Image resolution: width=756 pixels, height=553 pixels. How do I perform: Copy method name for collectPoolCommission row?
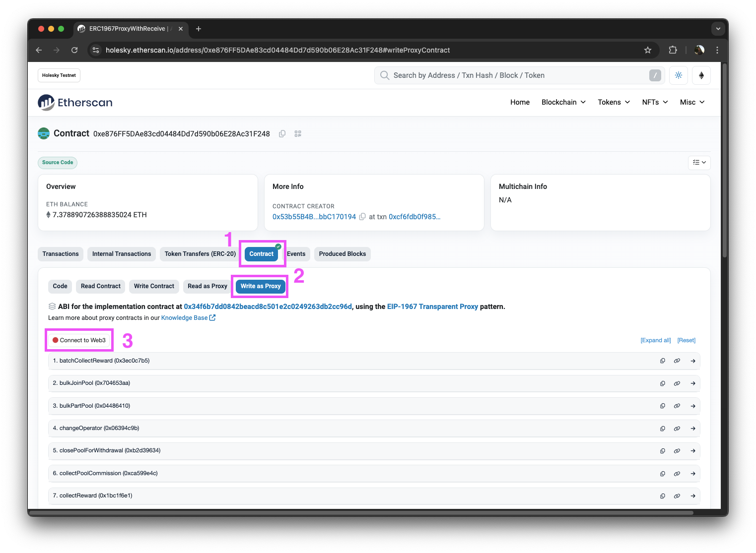coord(663,474)
